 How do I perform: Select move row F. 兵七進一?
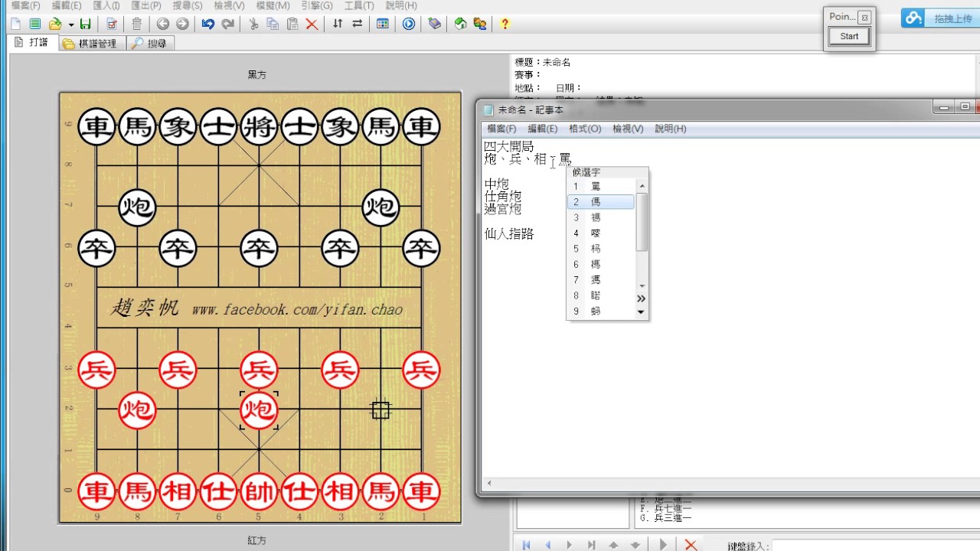coord(668,508)
